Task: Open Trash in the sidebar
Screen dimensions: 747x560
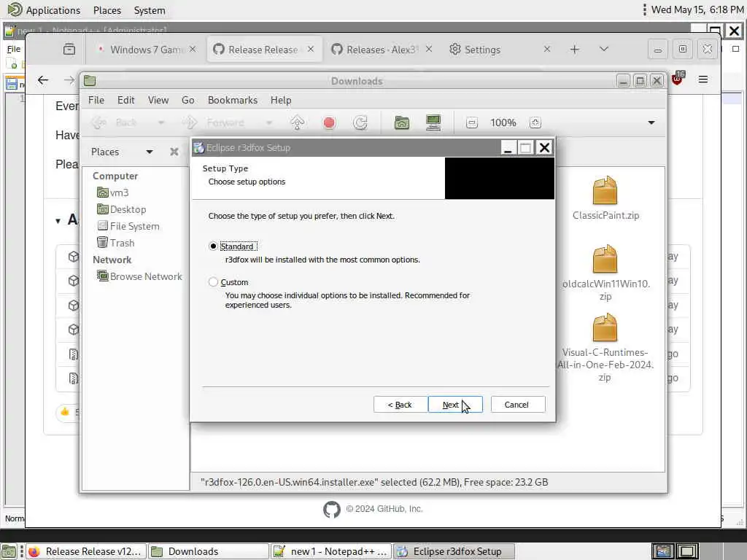Action: tap(116, 243)
